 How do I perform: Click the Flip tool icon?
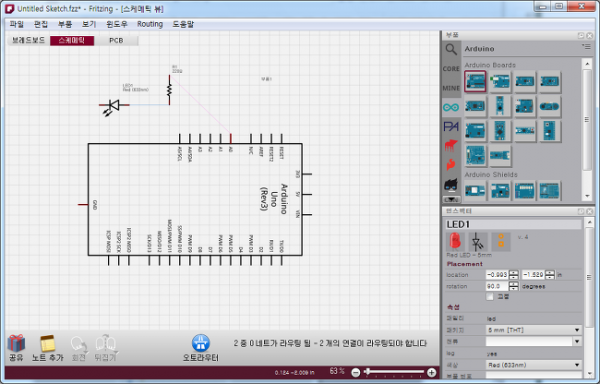106,343
